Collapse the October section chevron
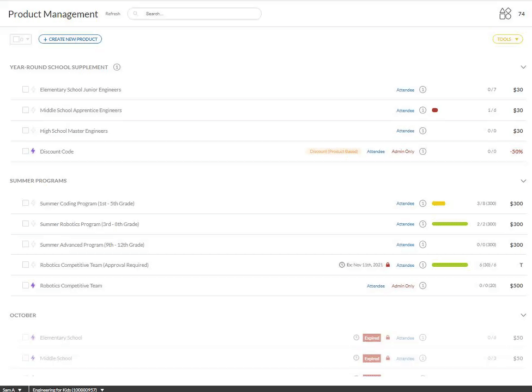This screenshot has width=532, height=392. click(523, 315)
